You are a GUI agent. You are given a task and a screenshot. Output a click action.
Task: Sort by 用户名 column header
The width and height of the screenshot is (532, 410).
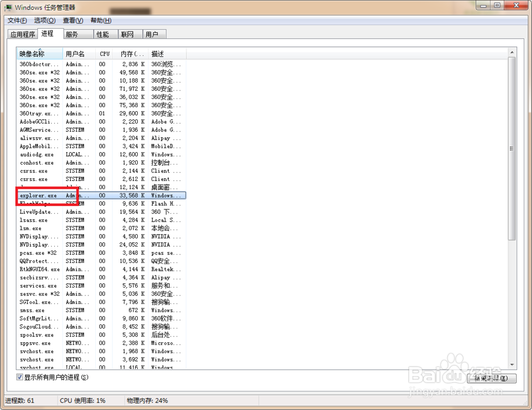pos(80,54)
